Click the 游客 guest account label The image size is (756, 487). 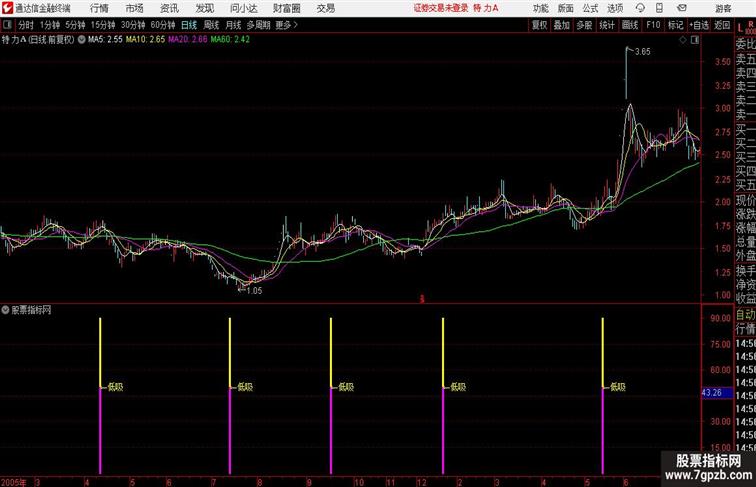[723, 8]
